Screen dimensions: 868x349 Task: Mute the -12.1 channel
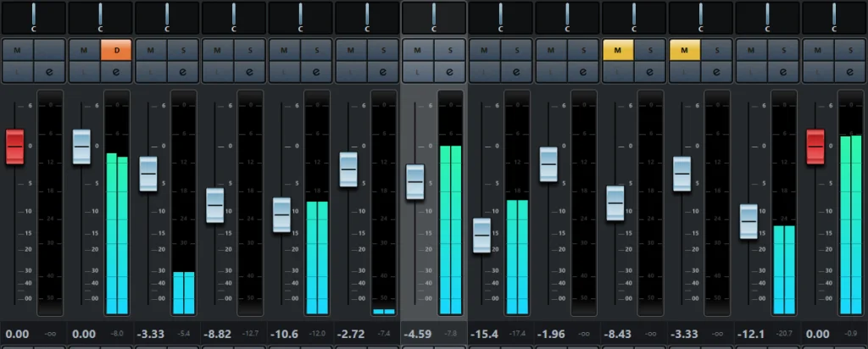click(751, 50)
